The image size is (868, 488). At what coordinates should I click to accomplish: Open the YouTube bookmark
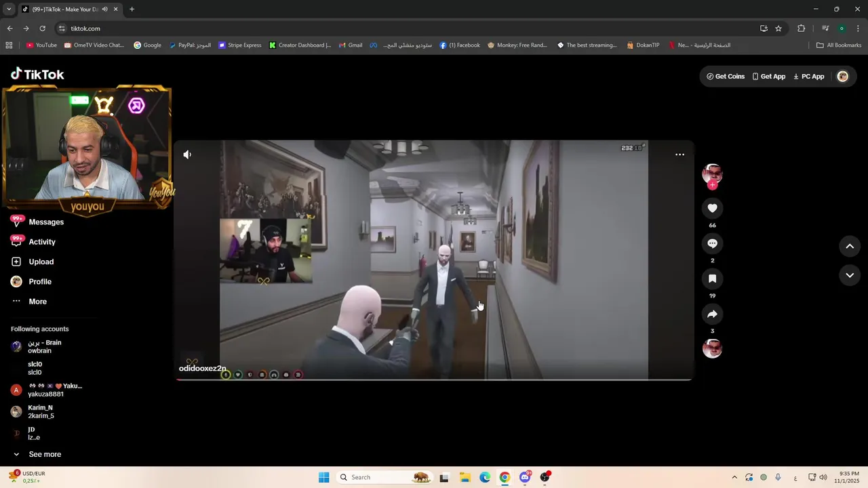(41, 45)
